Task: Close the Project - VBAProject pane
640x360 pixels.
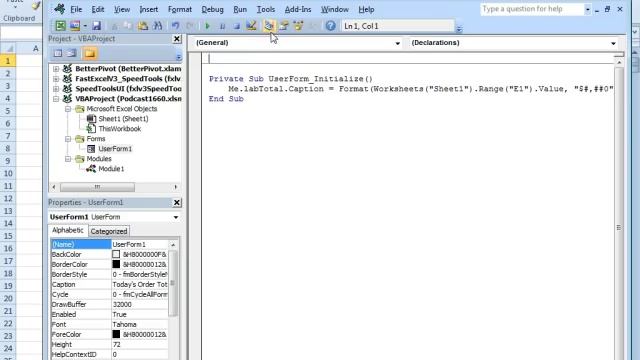Action: click(x=176, y=39)
